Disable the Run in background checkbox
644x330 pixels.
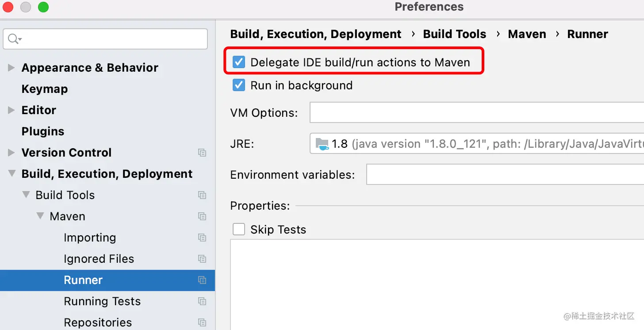[239, 85]
